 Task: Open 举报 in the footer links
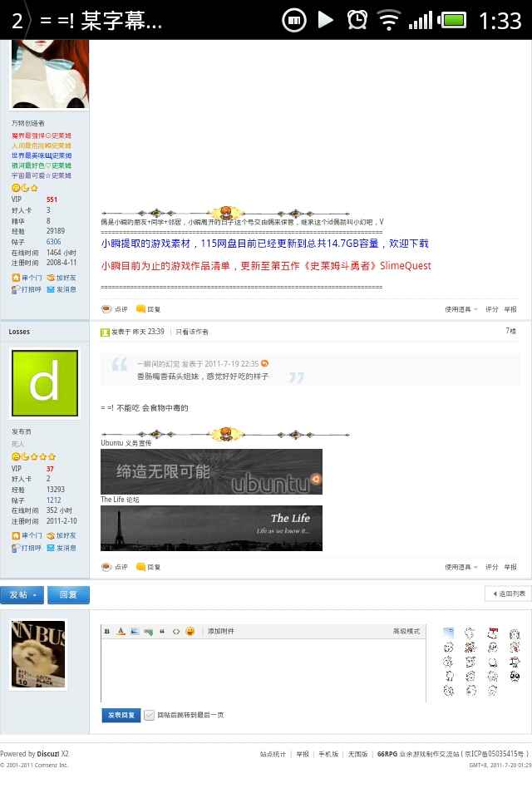pos(303,754)
